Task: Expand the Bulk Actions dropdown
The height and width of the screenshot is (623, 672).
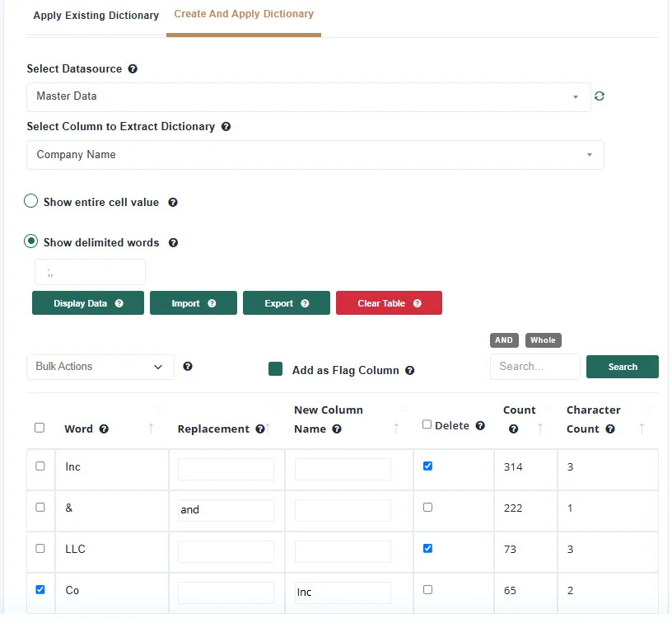Action: (100, 367)
